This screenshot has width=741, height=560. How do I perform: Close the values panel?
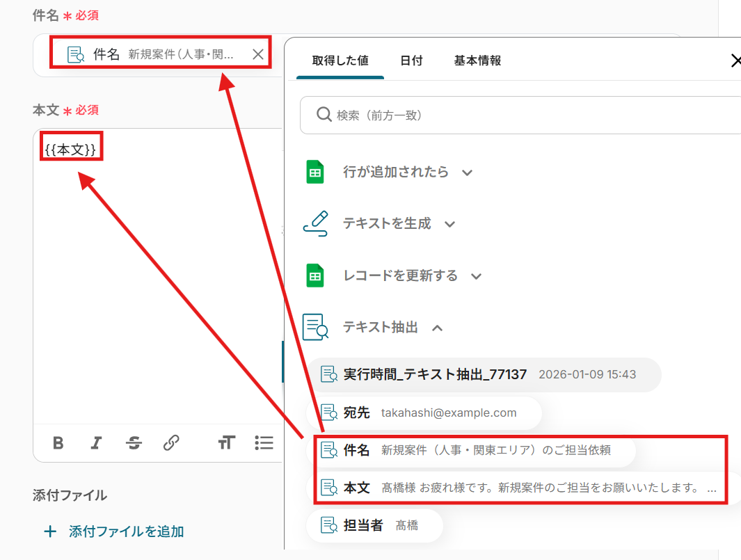coord(735,61)
